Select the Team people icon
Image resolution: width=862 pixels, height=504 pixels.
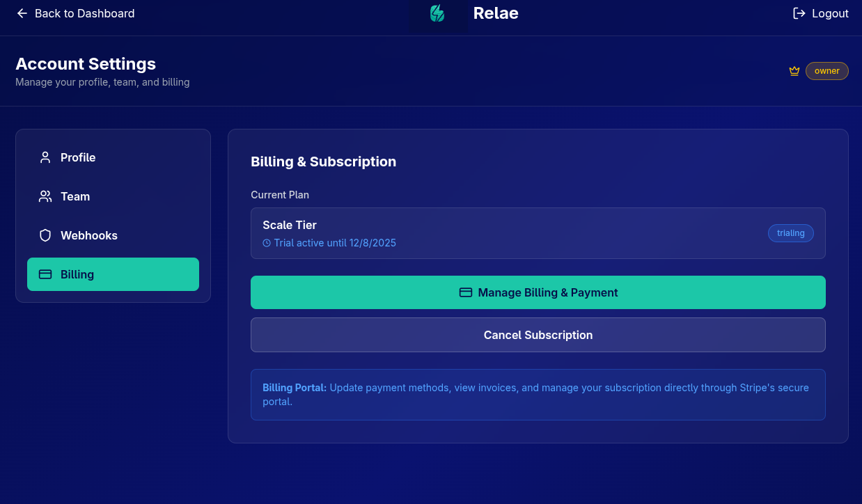(x=45, y=196)
